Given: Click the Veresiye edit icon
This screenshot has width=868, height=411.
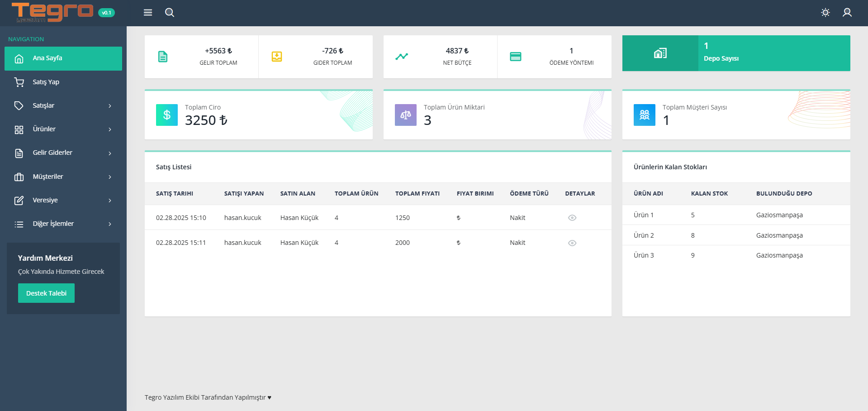Looking at the screenshot, I should click(x=19, y=200).
